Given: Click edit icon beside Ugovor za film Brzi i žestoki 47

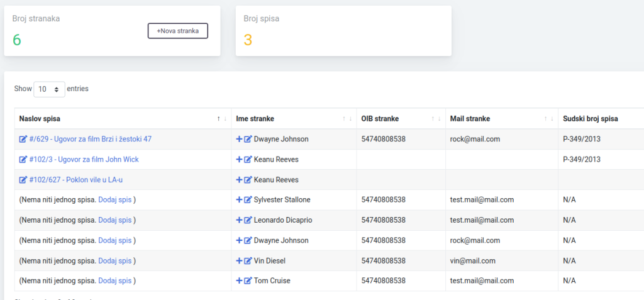Looking at the screenshot, I should tap(23, 139).
